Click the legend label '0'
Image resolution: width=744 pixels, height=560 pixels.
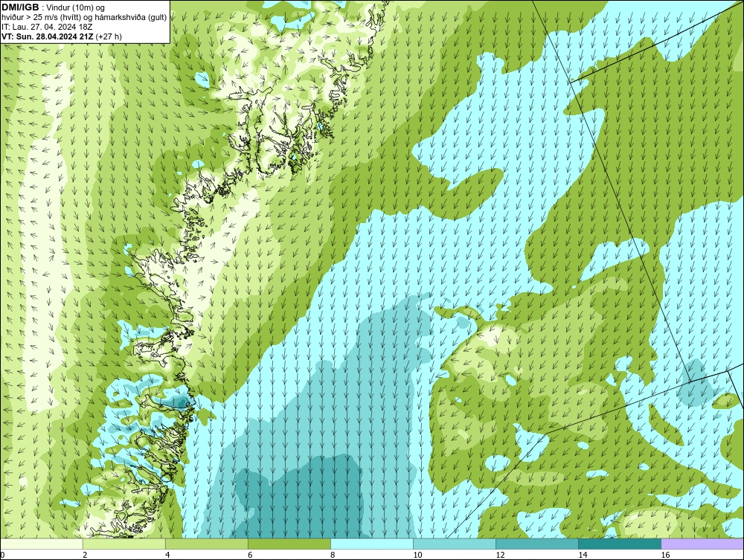pos(2,555)
